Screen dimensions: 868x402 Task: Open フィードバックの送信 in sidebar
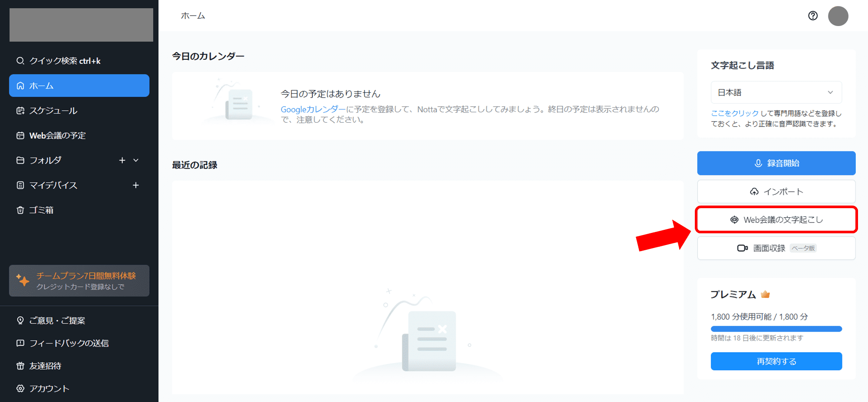click(x=79, y=343)
